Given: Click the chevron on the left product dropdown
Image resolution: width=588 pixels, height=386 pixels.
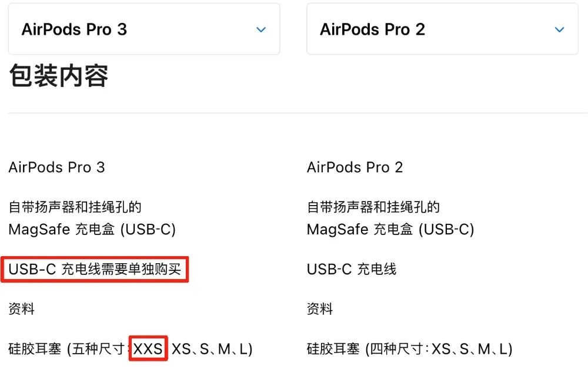Looking at the screenshot, I should coord(261,29).
